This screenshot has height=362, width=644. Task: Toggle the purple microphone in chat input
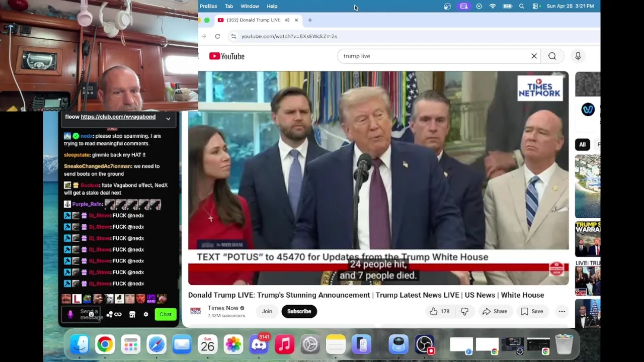click(70, 314)
